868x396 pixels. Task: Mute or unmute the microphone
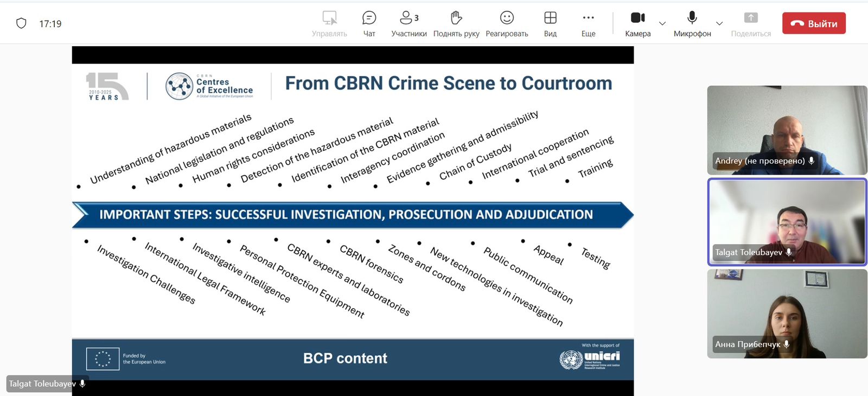tap(692, 18)
